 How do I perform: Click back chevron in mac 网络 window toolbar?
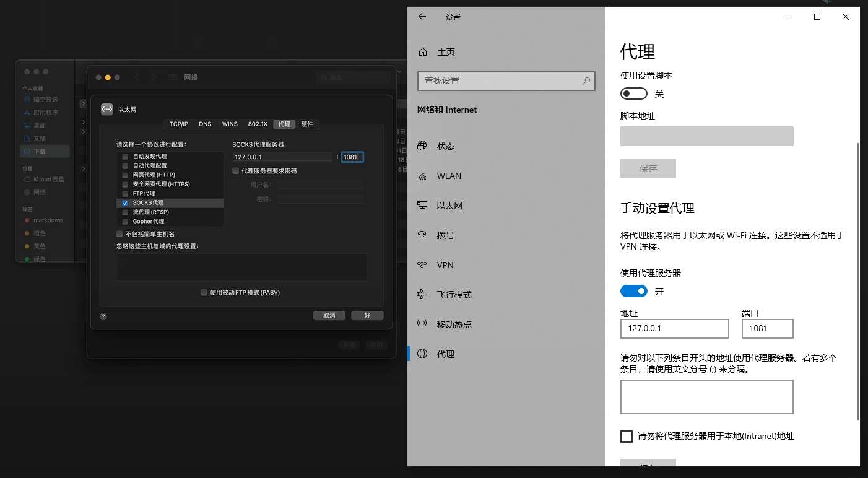137,77
